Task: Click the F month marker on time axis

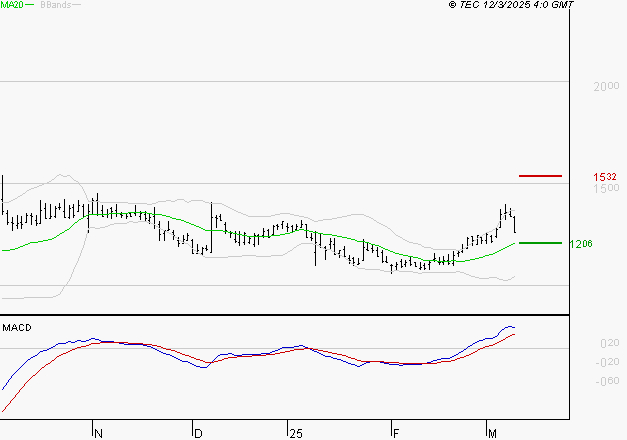Action: coord(396,434)
